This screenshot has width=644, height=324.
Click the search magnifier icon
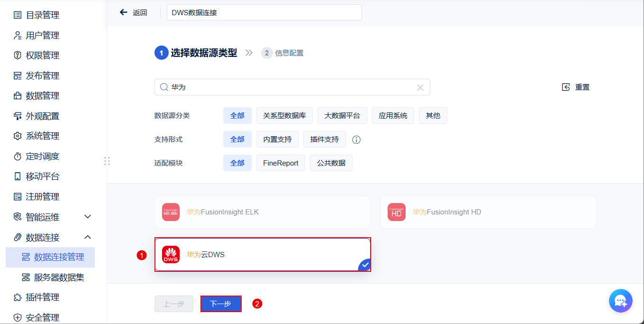[164, 87]
